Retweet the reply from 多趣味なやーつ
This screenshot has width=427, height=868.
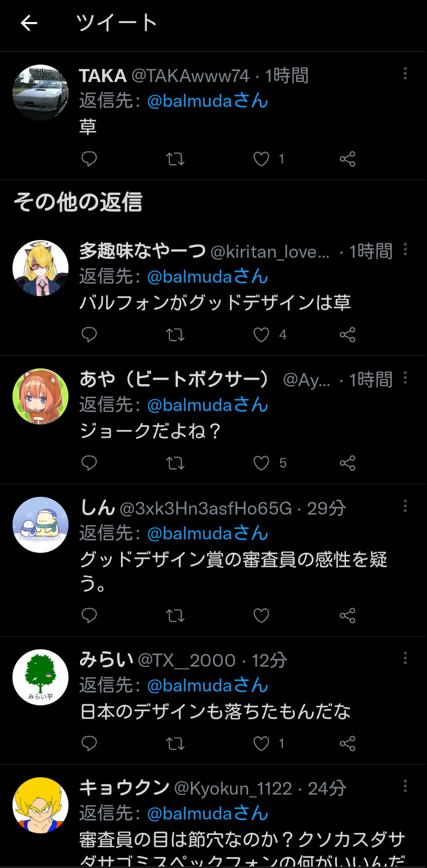coord(175,335)
